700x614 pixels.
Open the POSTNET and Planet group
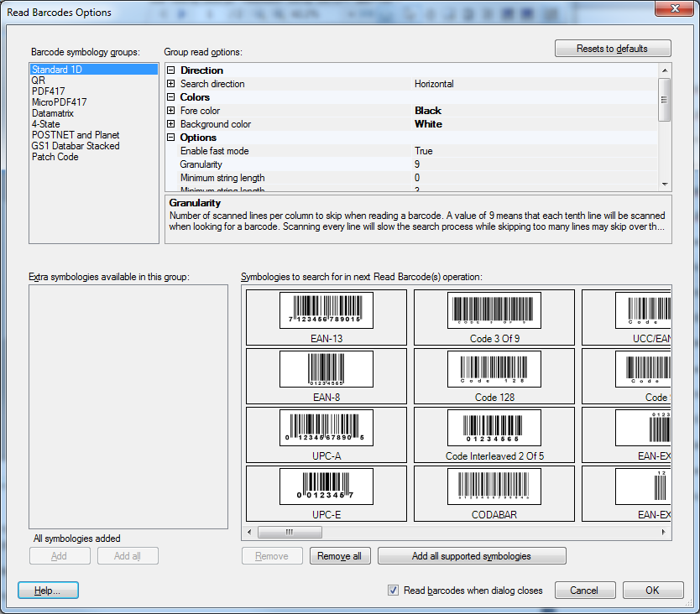pyautogui.click(x=94, y=135)
